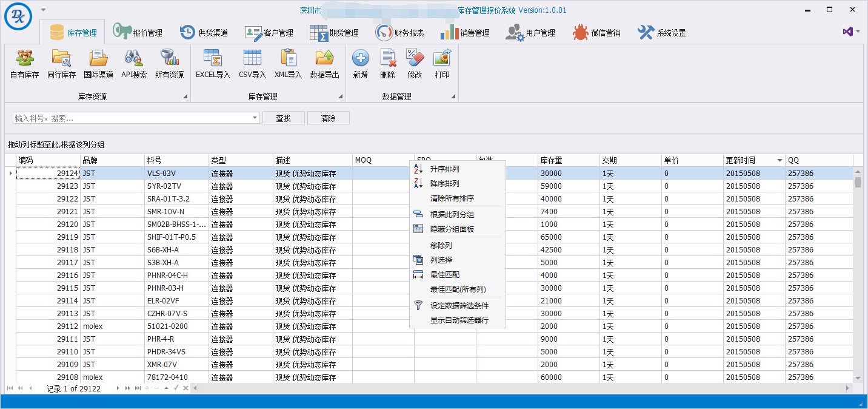
Task: Click the 自有库存 icon in ribbon
Action: (x=24, y=59)
